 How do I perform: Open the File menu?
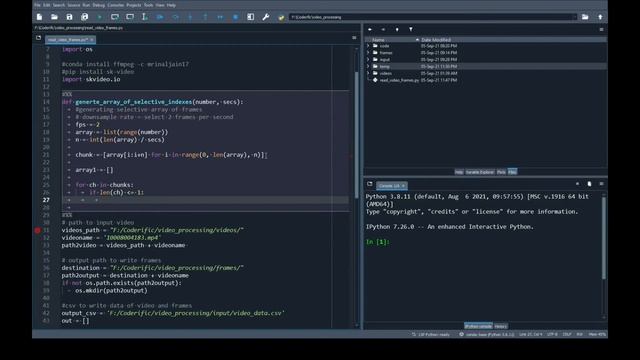pos(38,5)
